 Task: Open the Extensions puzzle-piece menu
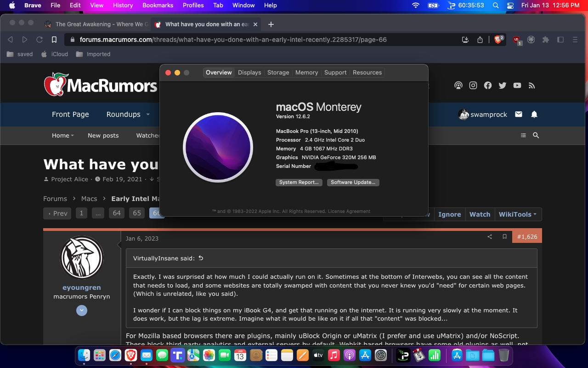tap(546, 40)
